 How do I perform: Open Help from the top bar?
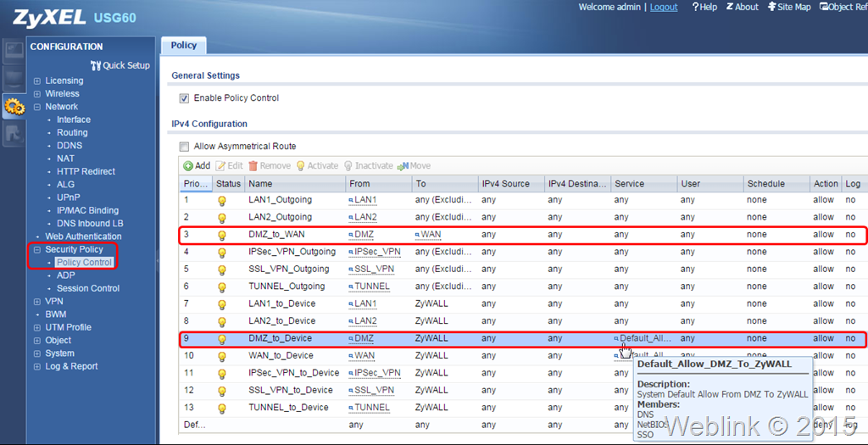(704, 7)
